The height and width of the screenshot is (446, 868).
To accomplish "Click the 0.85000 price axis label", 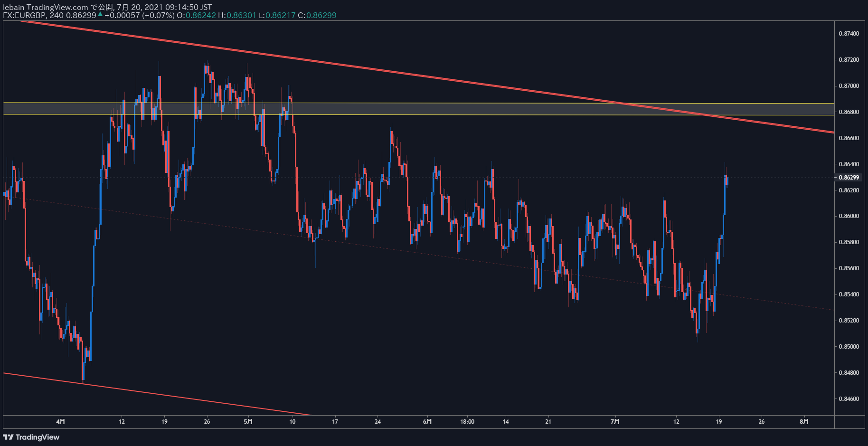I will 849,347.
